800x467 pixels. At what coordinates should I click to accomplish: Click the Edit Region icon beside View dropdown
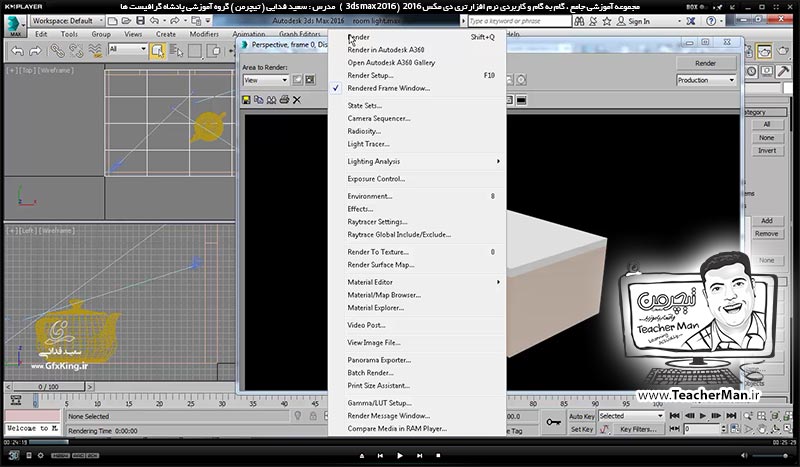pos(297,80)
